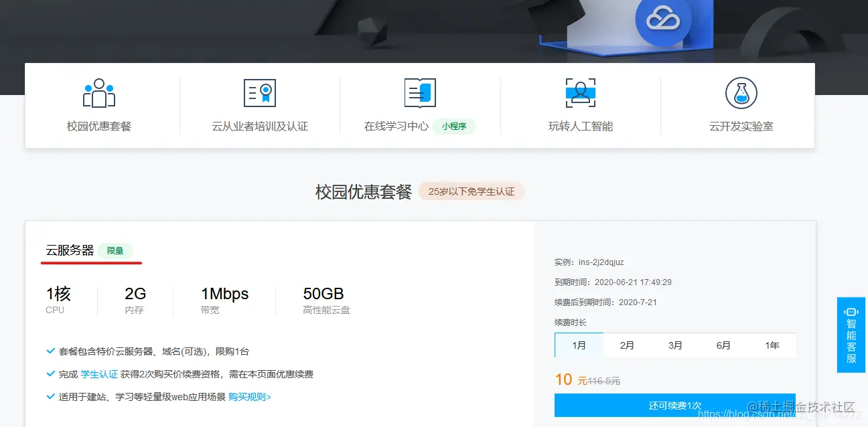Select the 1月 renewal duration
Viewport: 868px width, 427px height.
click(578, 345)
